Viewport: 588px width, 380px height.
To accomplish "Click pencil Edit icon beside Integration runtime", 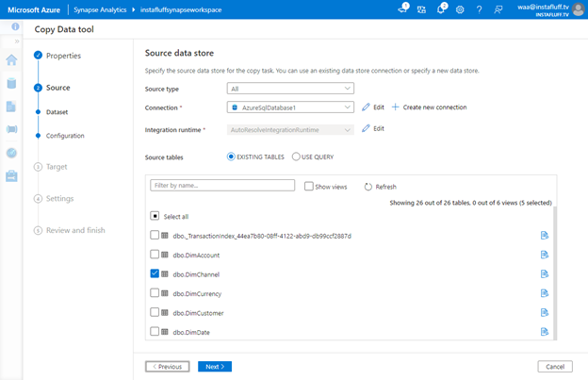I will [x=366, y=128].
